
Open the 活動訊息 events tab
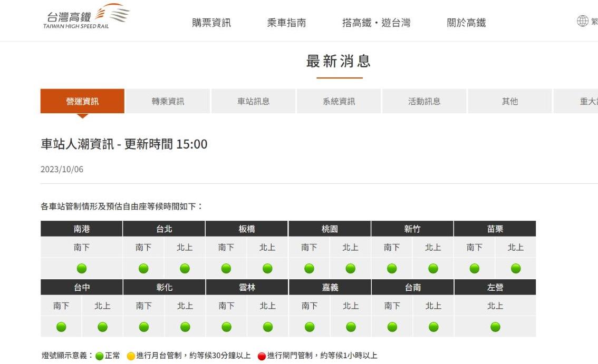424,101
